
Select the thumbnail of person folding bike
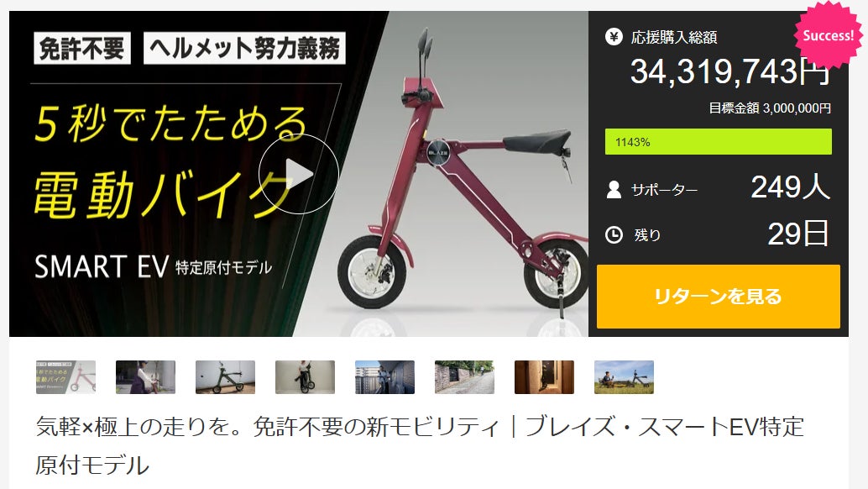coord(305,377)
